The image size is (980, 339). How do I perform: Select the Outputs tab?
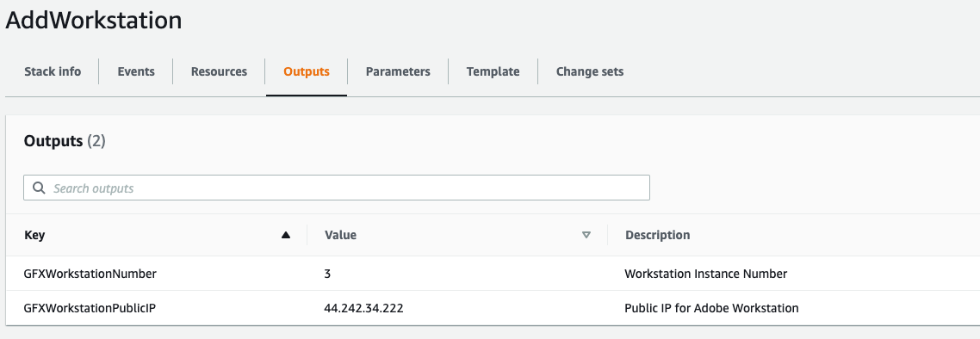click(x=307, y=71)
